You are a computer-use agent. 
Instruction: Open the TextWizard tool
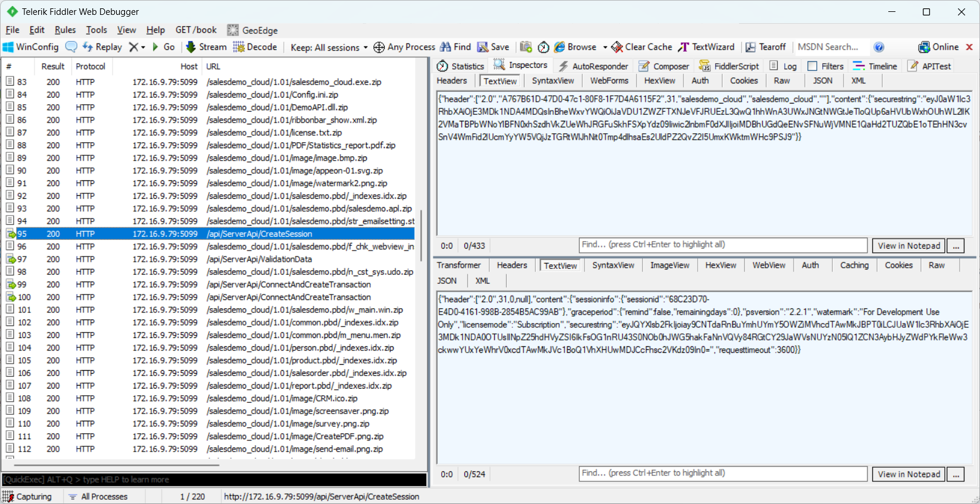pyautogui.click(x=707, y=47)
